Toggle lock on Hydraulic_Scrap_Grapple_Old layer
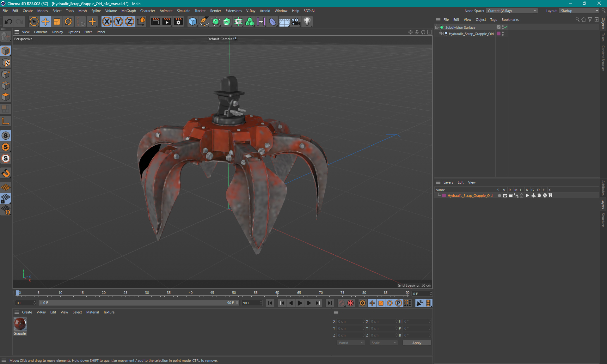607x364 pixels. tap(522, 196)
